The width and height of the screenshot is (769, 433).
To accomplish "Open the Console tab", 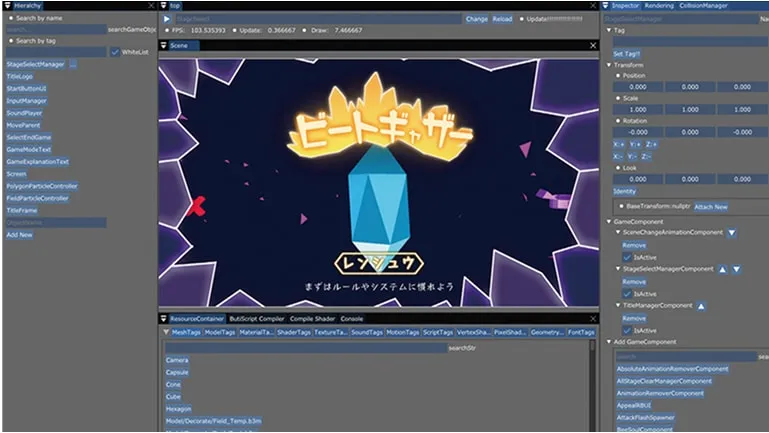I will pos(352,319).
